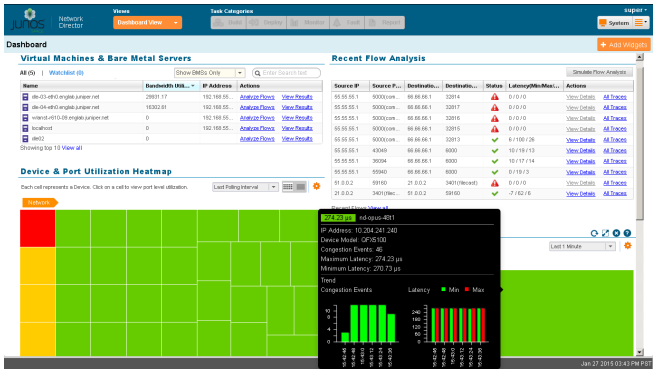
Task: Click the Status column header
Action: 494,86
